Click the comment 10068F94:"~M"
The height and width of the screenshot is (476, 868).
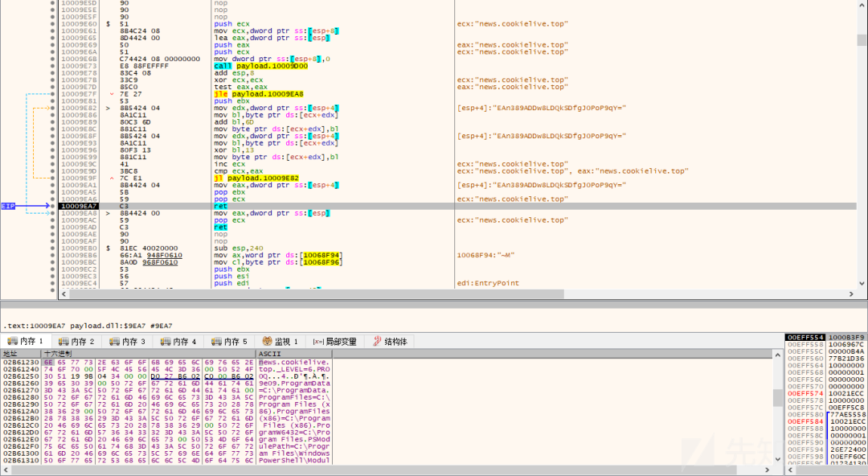pos(485,255)
